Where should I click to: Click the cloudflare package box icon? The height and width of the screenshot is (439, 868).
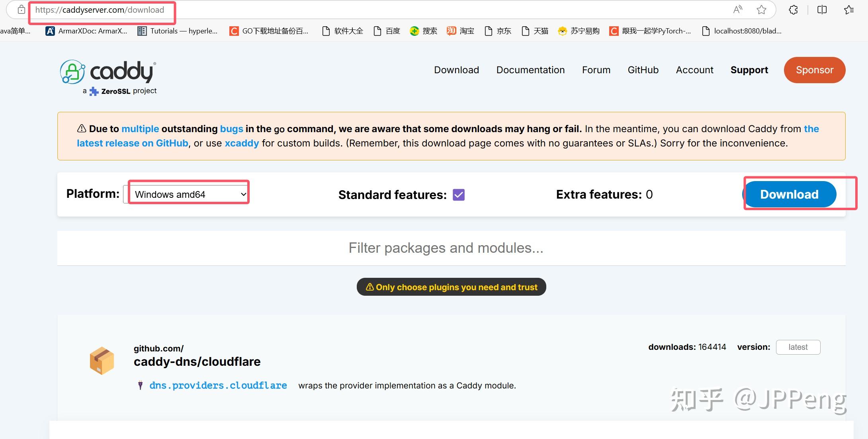[x=102, y=361]
